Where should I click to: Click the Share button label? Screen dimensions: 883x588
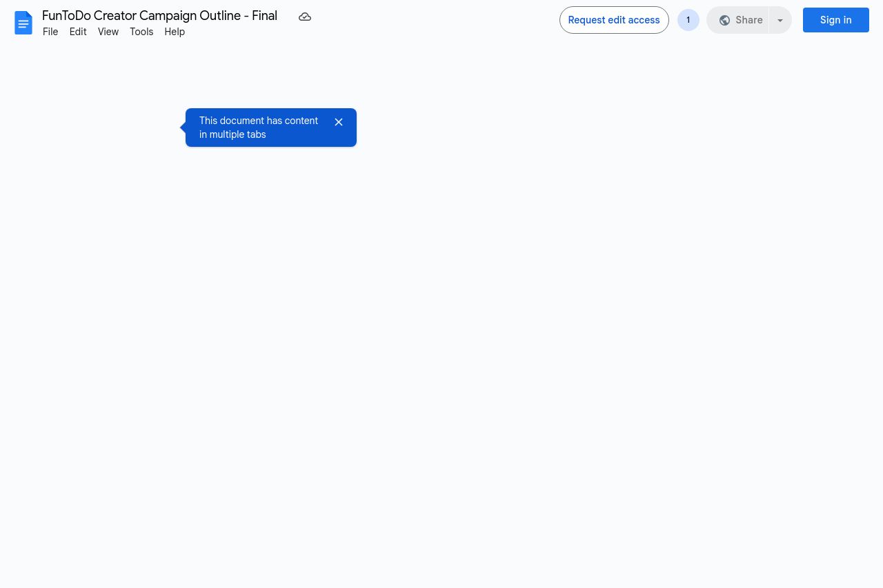(748, 20)
